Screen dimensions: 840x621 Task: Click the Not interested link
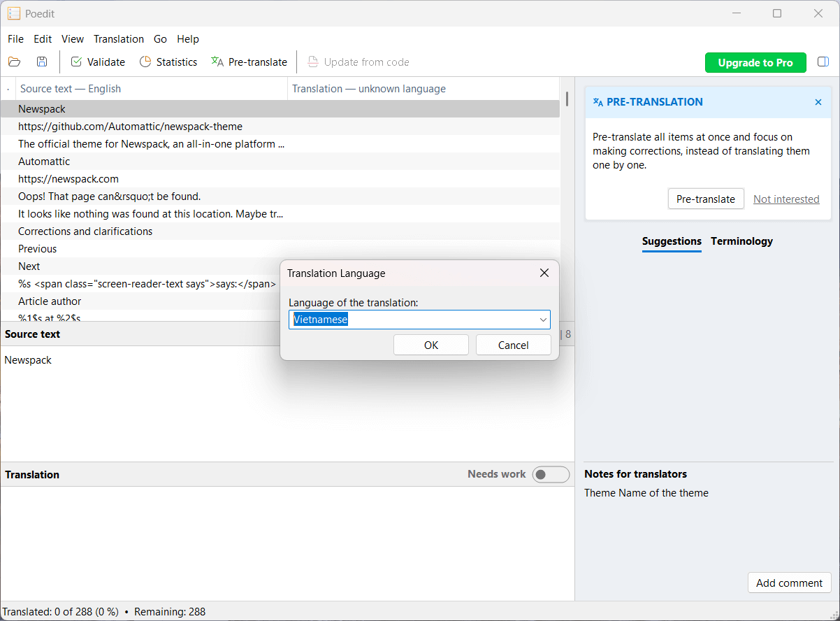(786, 199)
